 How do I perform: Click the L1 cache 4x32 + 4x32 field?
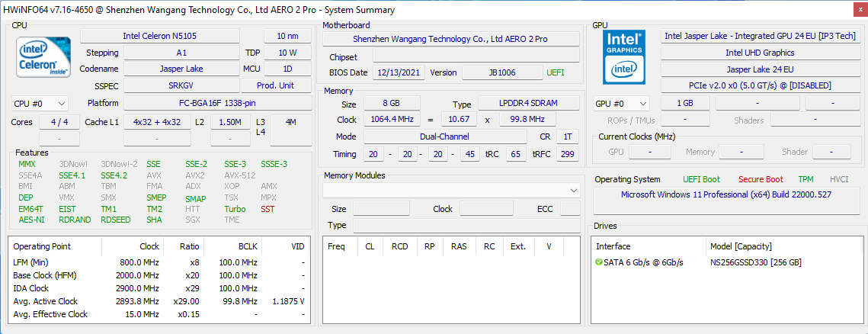(x=157, y=122)
